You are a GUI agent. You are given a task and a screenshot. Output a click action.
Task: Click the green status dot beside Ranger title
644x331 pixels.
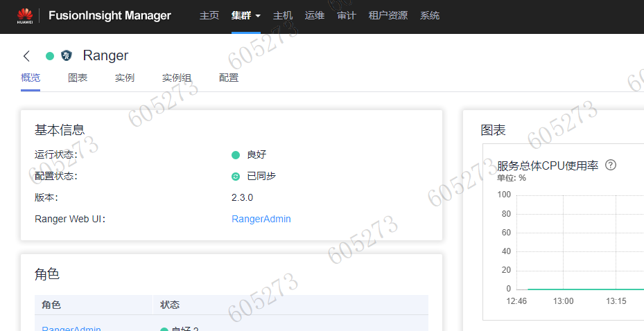click(50, 56)
